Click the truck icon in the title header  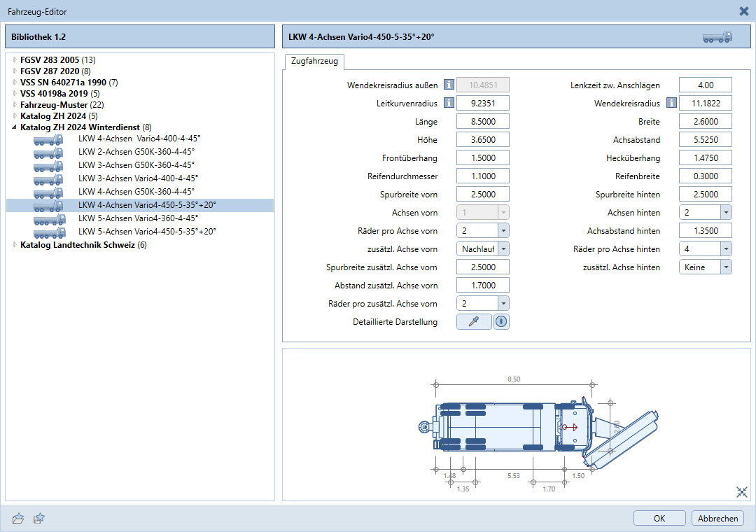pos(717,37)
